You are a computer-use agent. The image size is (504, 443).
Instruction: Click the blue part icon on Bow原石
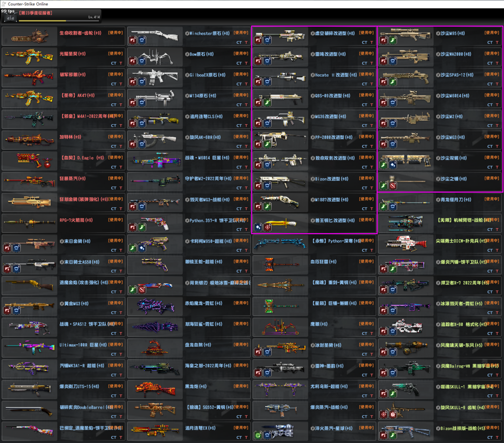pos(141,61)
